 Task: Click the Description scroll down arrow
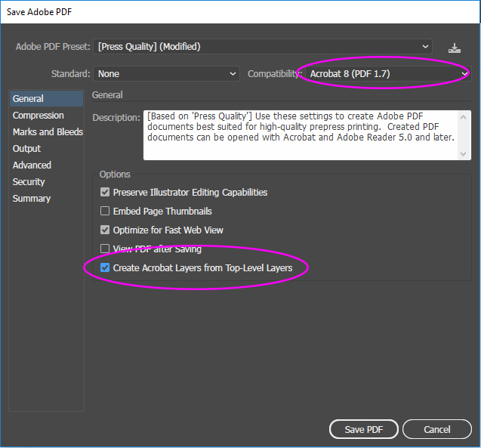click(x=464, y=153)
